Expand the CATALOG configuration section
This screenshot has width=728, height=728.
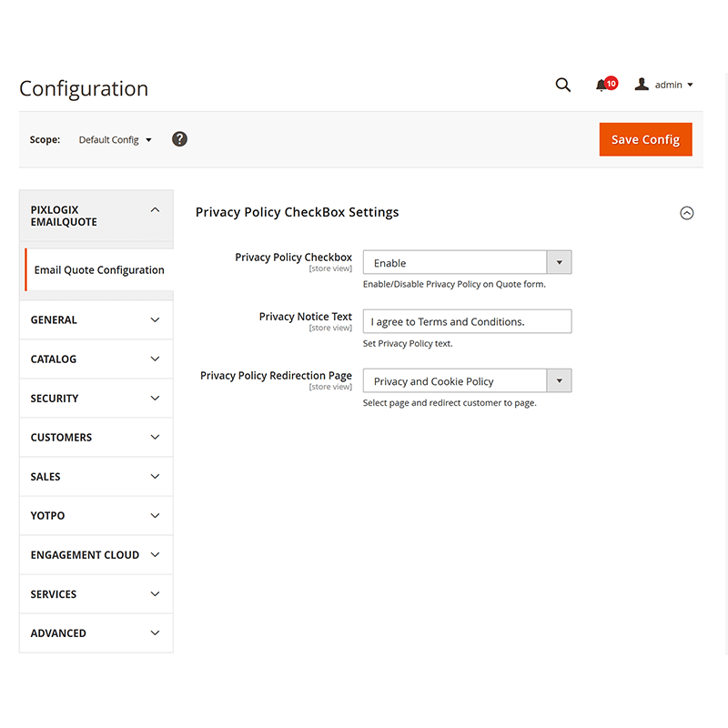click(96, 359)
